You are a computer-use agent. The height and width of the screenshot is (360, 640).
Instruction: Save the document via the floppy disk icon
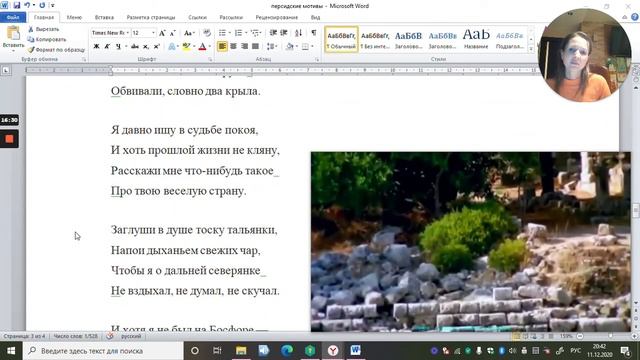click(x=17, y=6)
